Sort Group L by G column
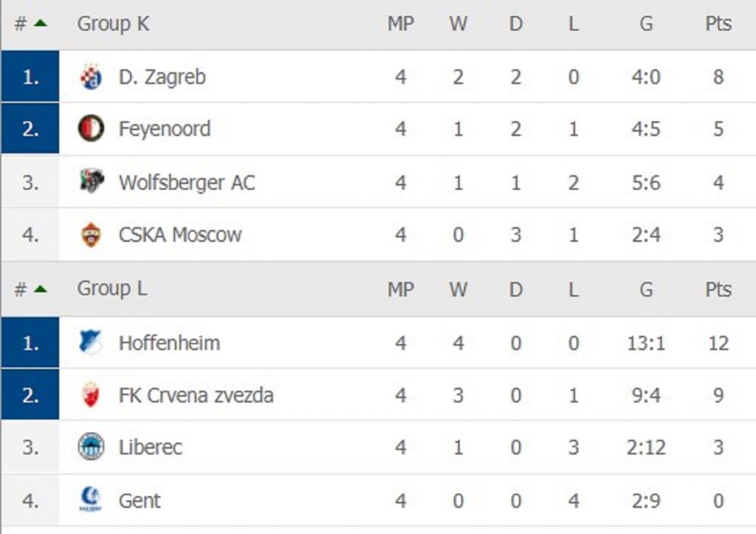 tap(646, 289)
